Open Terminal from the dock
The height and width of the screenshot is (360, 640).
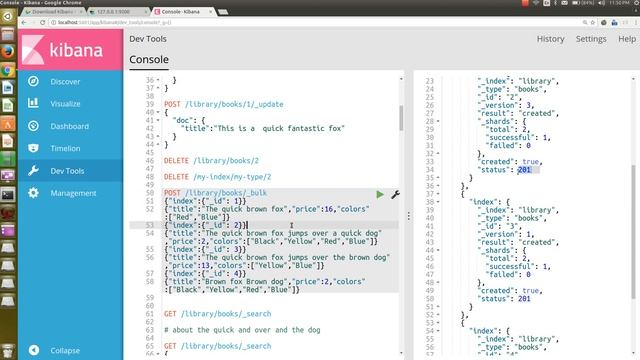[8, 195]
